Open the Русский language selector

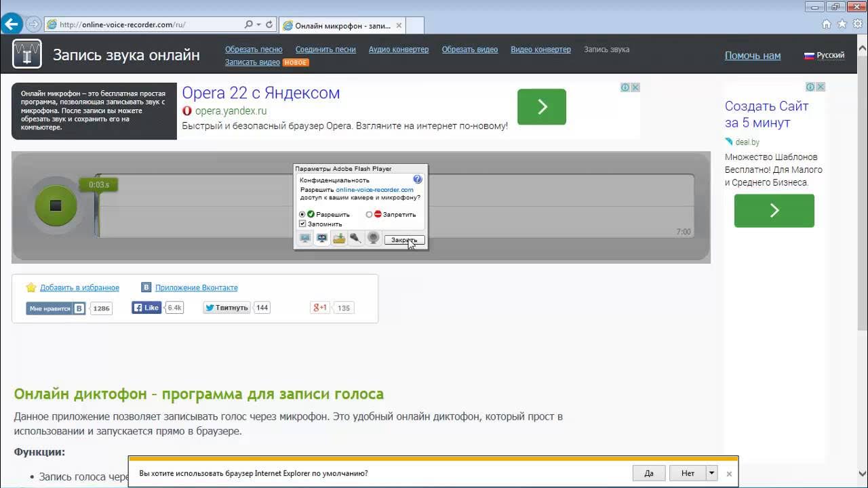pyautogui.click(x=825, y=56)
